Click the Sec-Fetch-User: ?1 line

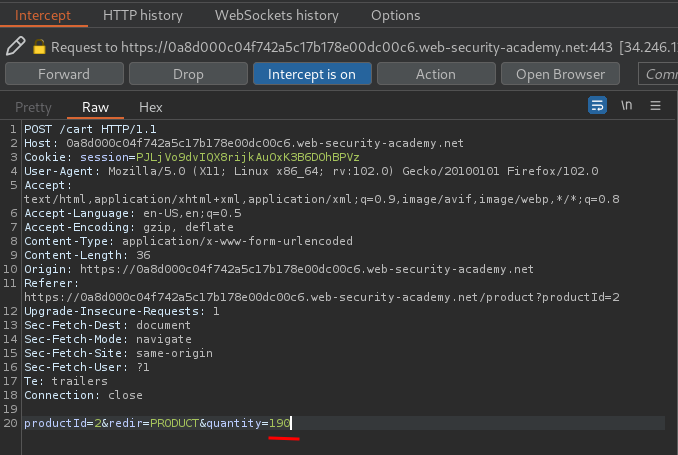[x=87, y=367]
